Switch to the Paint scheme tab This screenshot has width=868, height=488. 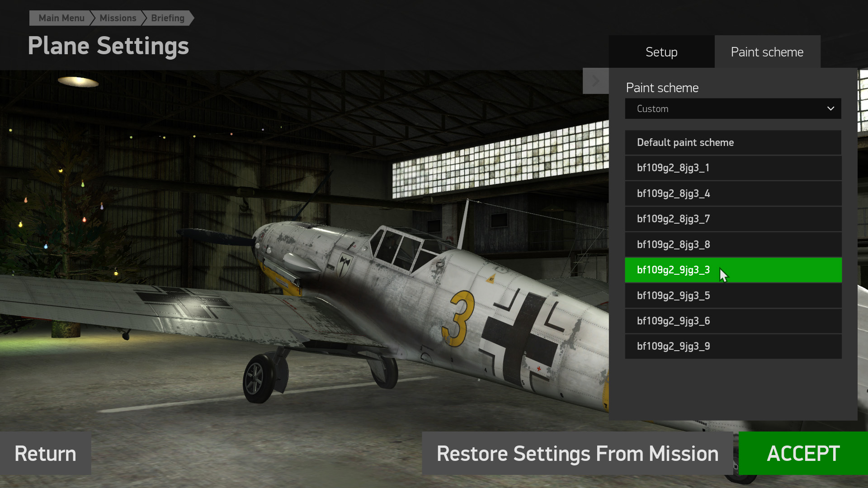[x=767, y=52]
